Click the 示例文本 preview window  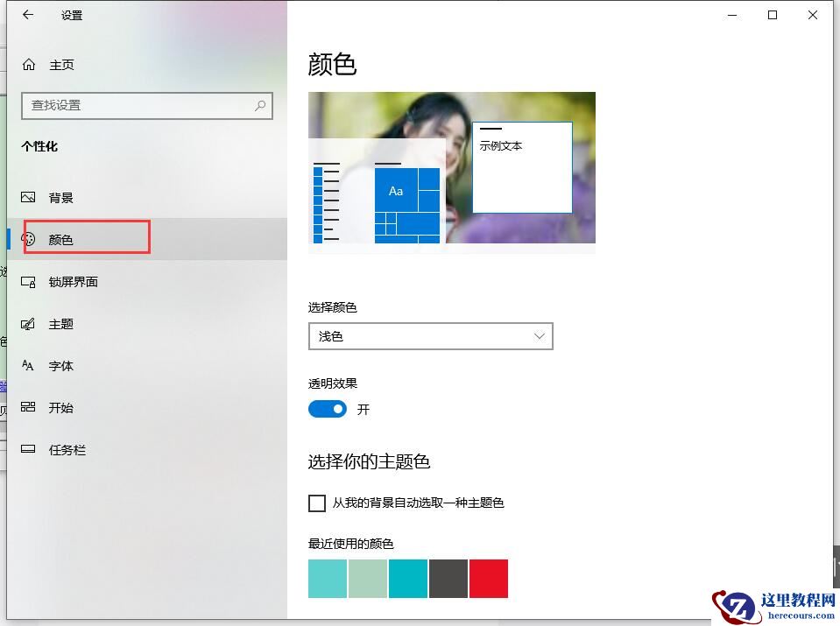tap(521, 166)
